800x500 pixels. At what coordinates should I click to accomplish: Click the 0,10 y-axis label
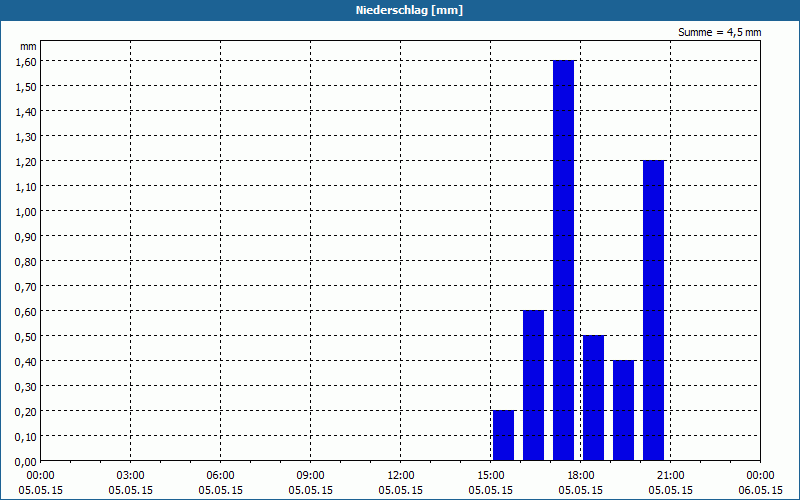tap(26, 437)
